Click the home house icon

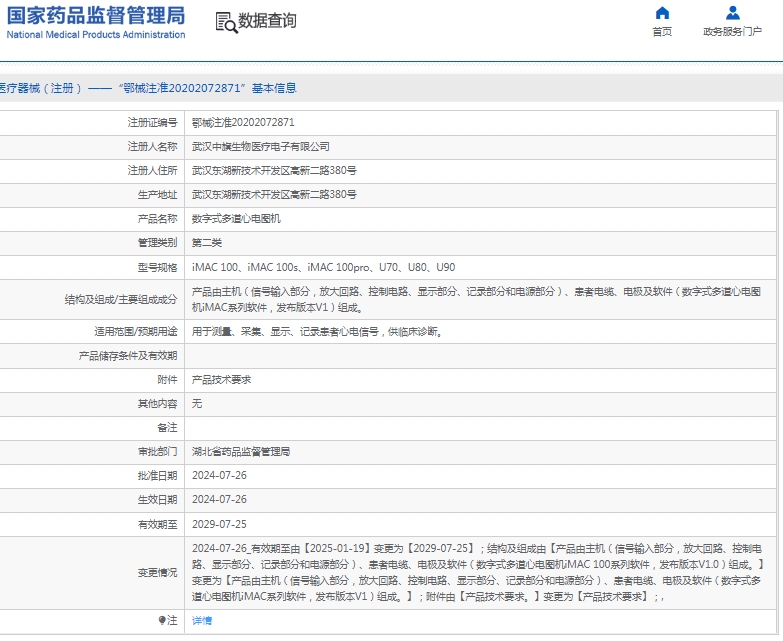click(662, 12)
